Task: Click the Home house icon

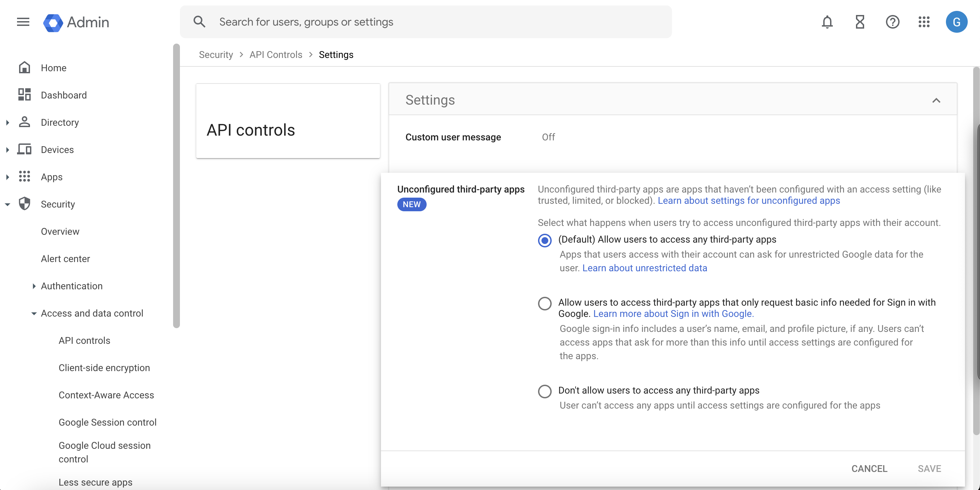Action: coord(24,68)
